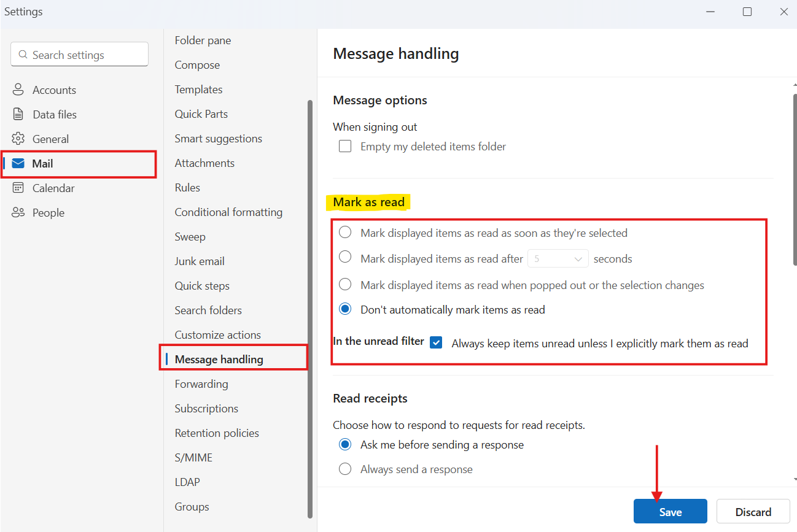Discard the settings changes
The image size is (797, 532).
(753, 512)
